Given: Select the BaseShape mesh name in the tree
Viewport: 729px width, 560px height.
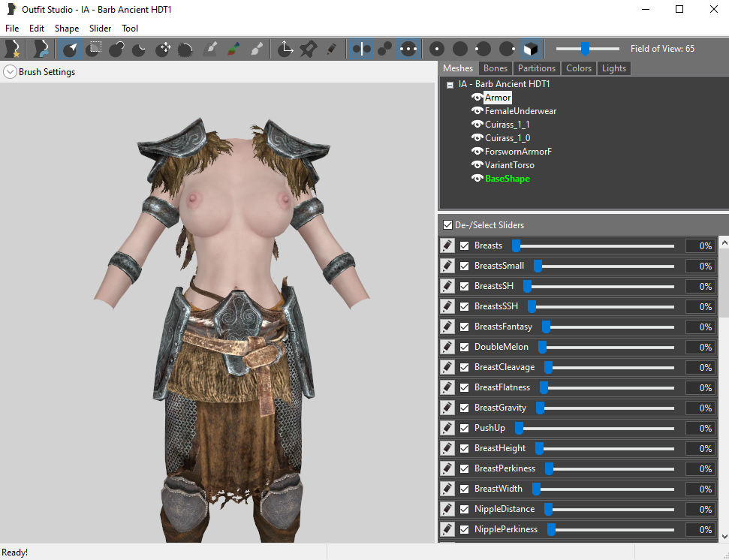Looking at the screenshot, I should (508, 179).
